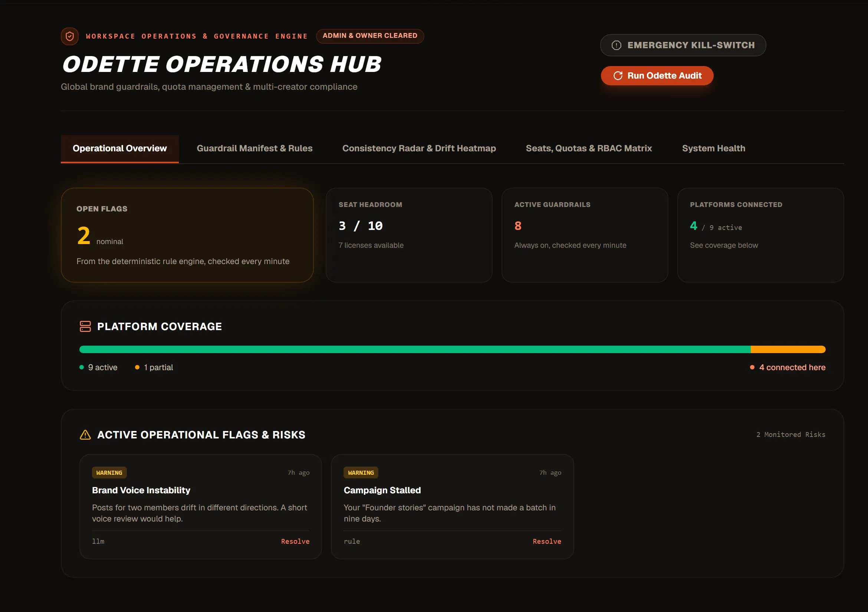The image size is (868, 612).
Task: Open the System Health tab
Action: tap(713, 148)
